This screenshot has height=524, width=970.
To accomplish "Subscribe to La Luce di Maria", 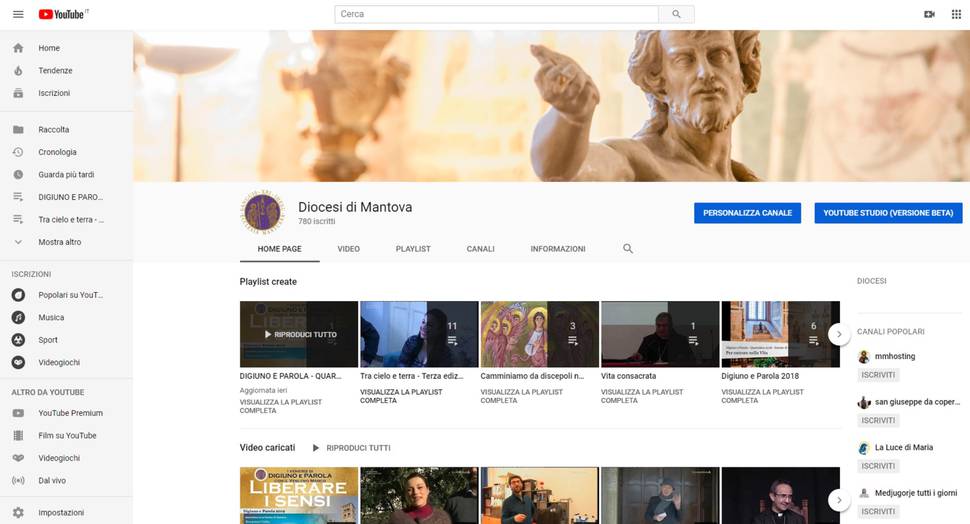I will tap(878, 466).
